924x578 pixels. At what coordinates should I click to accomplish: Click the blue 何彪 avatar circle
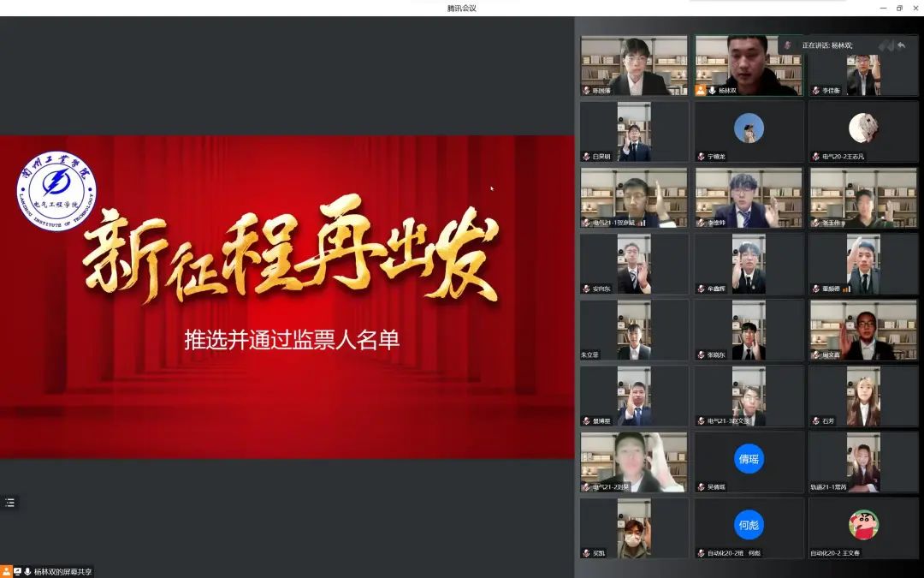click(749, 525)
